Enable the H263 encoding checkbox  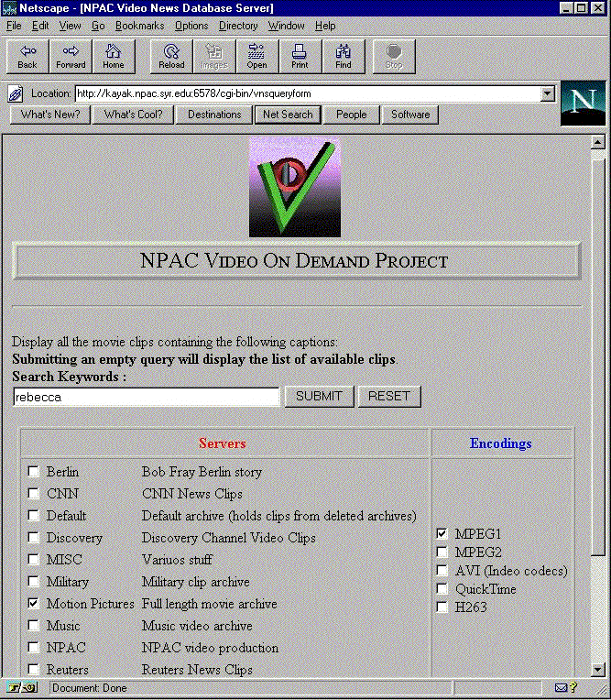(x=442, y=607)
